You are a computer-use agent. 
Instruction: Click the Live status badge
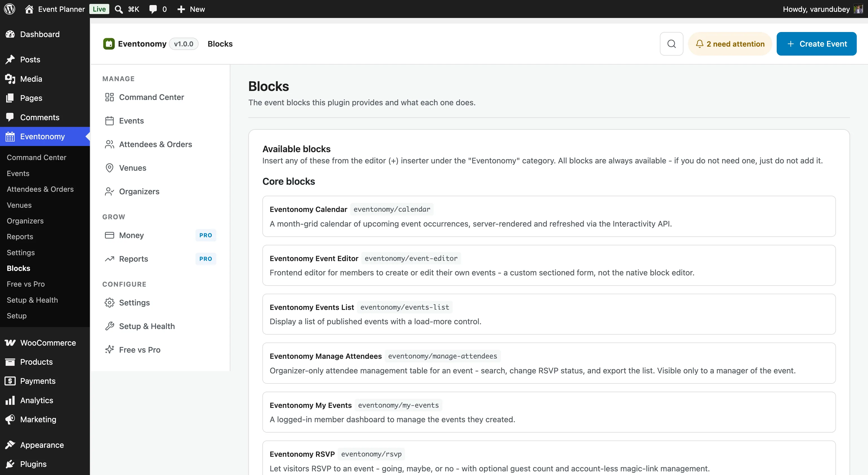point(99,9)
